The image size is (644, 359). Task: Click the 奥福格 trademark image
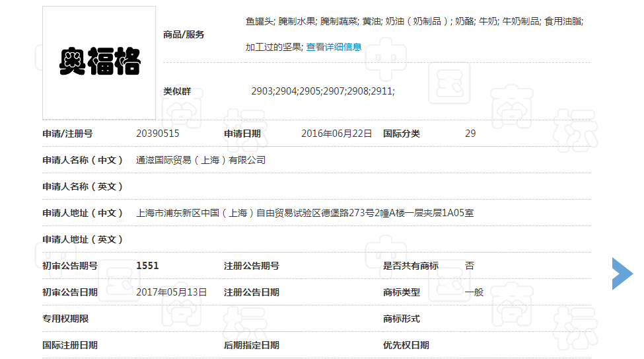(99, 63)
